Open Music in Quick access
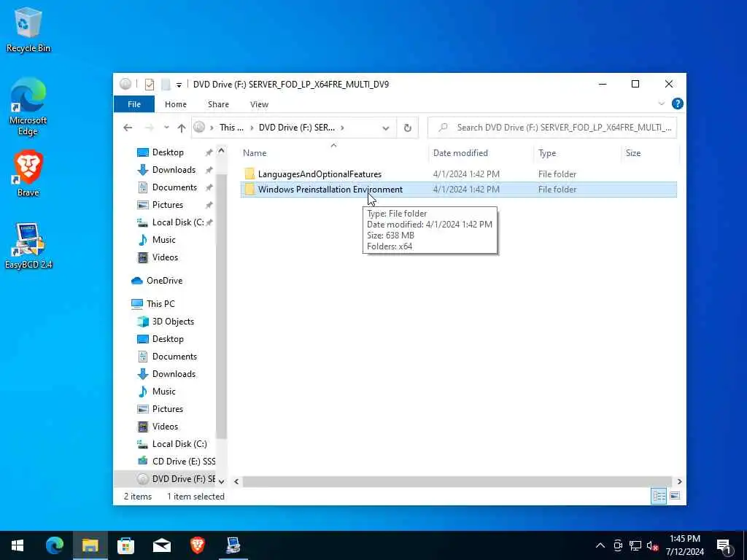 (x=163, y=239)
